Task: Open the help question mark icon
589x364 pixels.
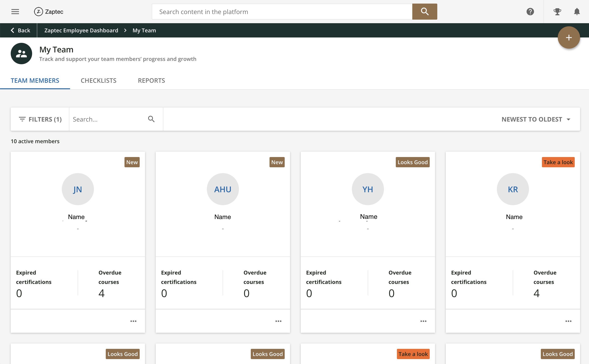Action: pyautogui.click(x=530, y=12)
